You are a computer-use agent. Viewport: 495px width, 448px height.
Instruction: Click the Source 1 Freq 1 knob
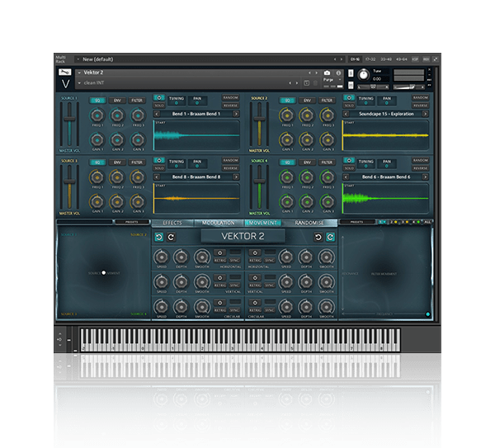(97, 116)
